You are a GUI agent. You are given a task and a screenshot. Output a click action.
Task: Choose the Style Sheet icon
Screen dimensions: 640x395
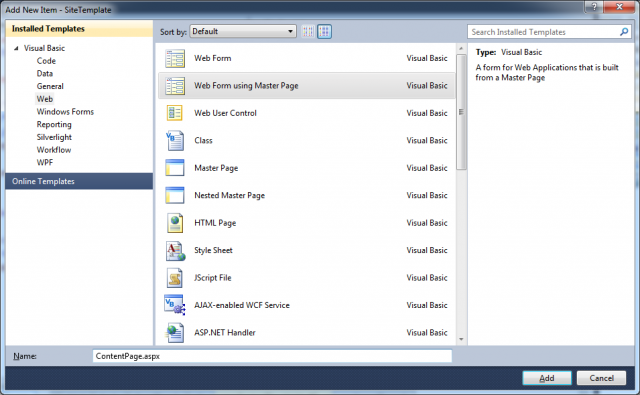coord(175,251)
